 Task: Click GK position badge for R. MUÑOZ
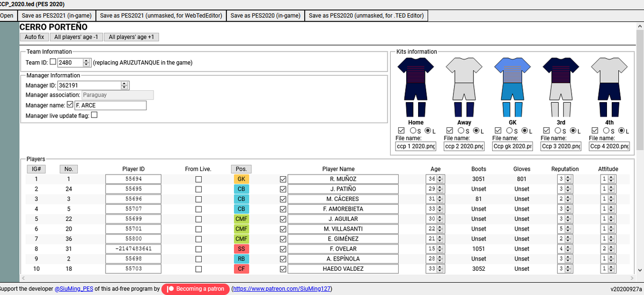241,179
